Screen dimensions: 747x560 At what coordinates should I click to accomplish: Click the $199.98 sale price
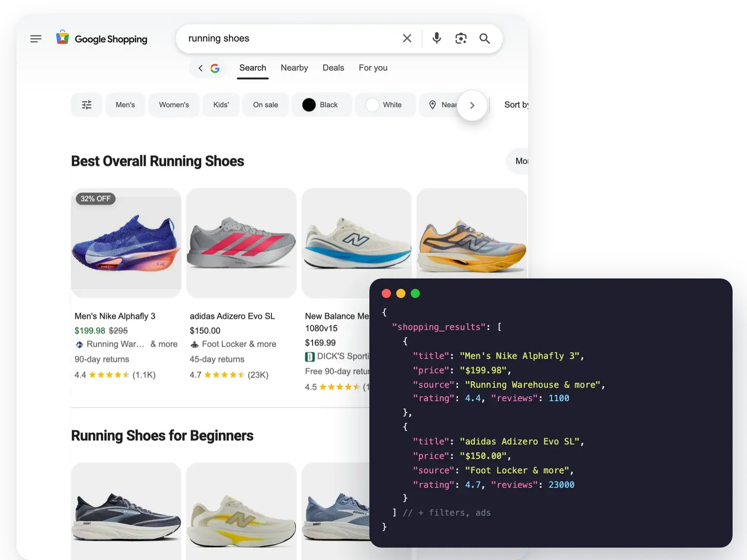[90, 331]
